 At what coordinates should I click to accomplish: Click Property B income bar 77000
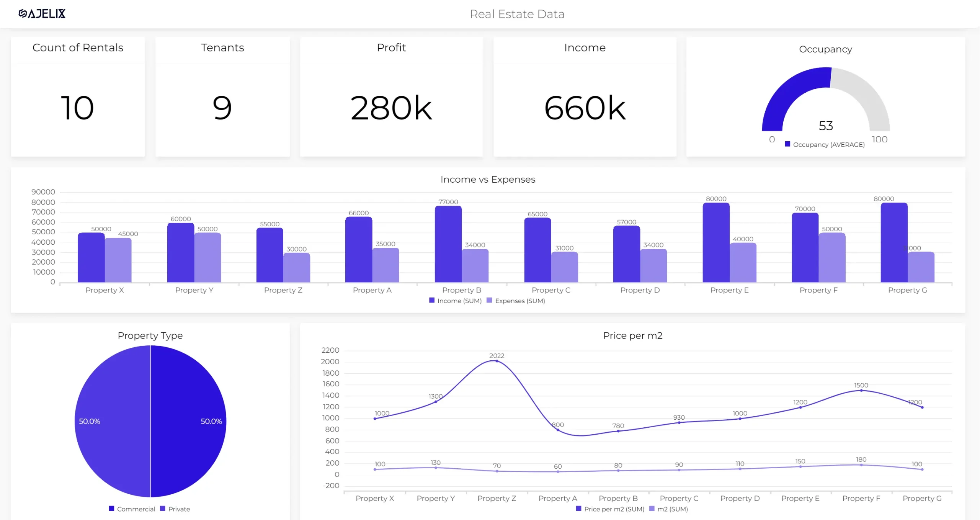tap(448, 245)
